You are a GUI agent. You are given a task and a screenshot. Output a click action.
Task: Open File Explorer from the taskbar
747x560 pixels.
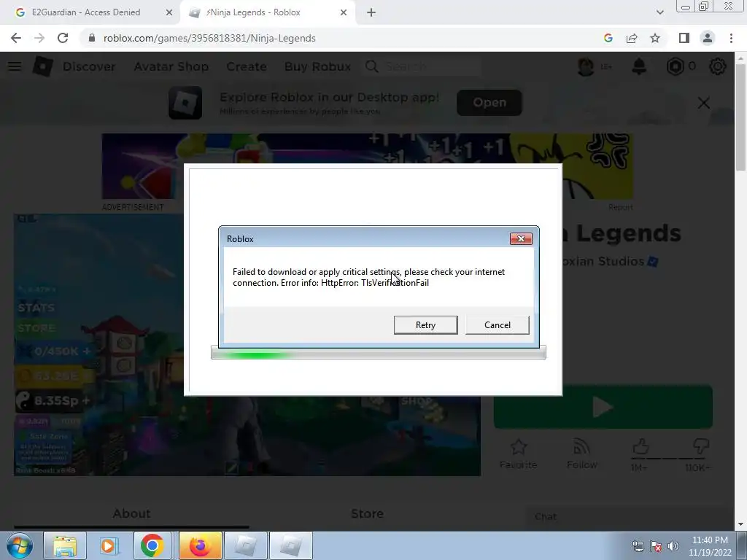65,545
